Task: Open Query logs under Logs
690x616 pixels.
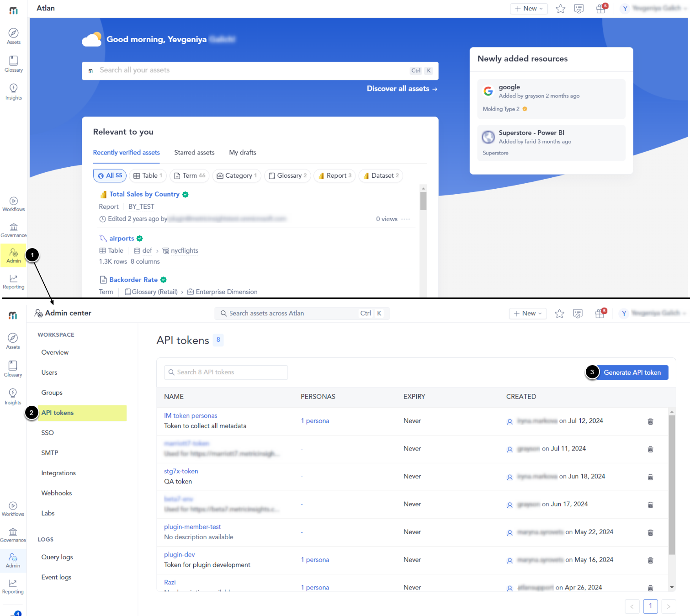Action: coord(57,557)
